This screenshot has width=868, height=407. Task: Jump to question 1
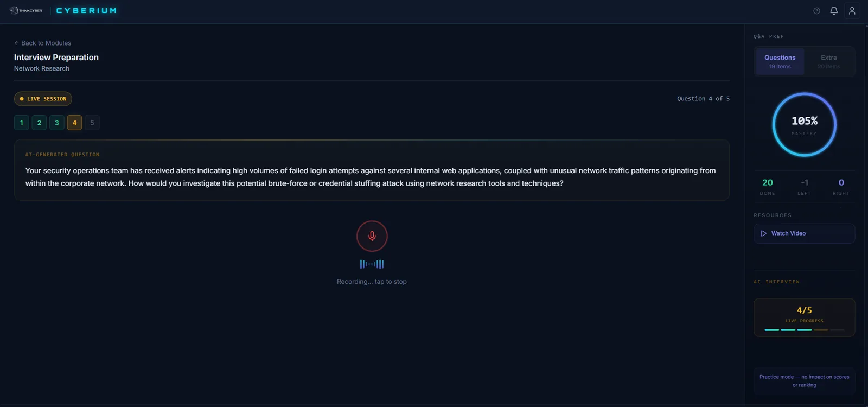tap(22, 123)
